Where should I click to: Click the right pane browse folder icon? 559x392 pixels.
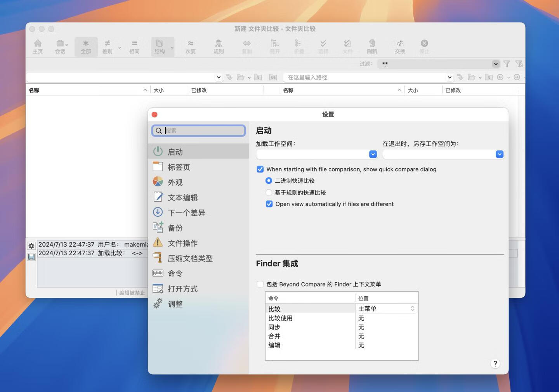[471, 77]
